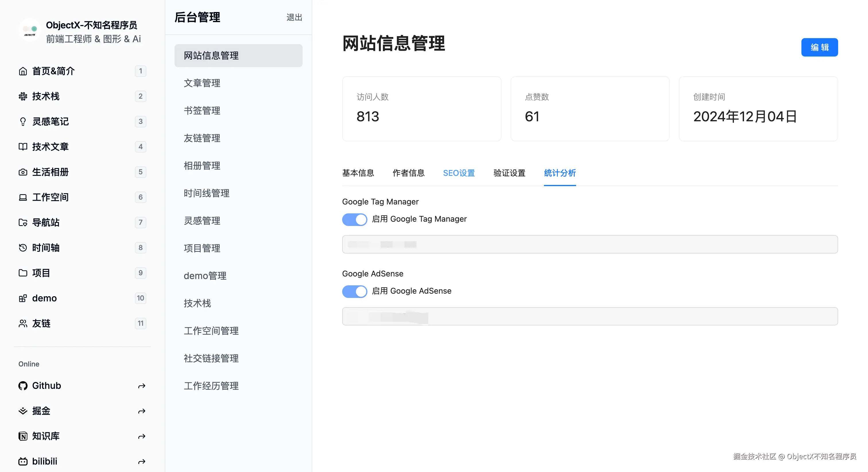Select 文章管理 in admin menu
Image resolution: width=868 pixels, height=472 pixels.
(x=202, y=83)
